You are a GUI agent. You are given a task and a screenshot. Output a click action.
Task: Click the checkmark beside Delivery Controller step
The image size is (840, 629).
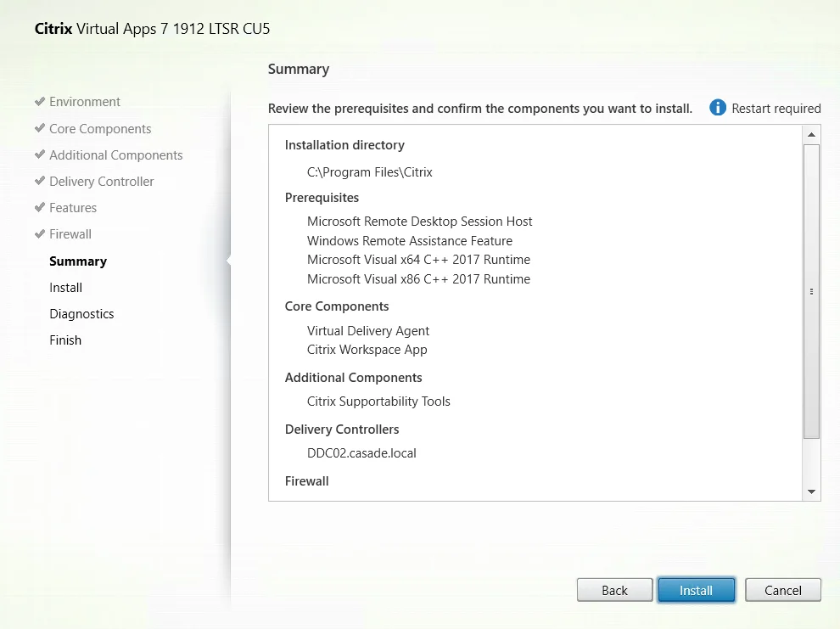point(40,181)
